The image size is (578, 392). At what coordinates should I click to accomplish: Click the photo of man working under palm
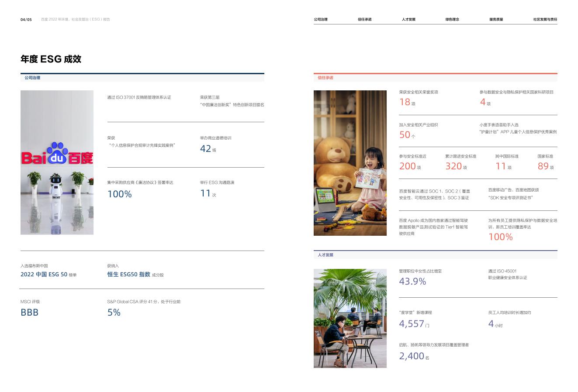point(350,318)
